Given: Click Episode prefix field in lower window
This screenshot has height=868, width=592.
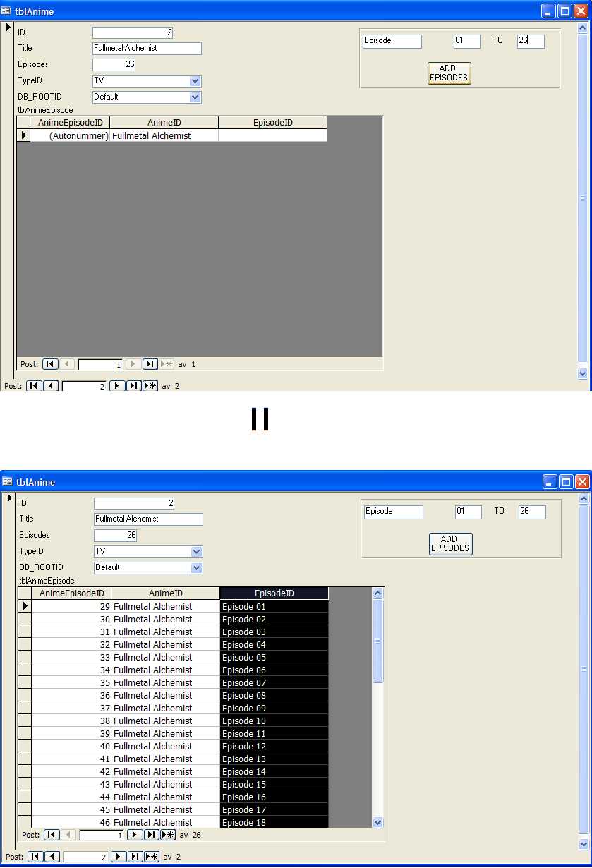Looking at the screenshot, I should (x=393, y=512).
